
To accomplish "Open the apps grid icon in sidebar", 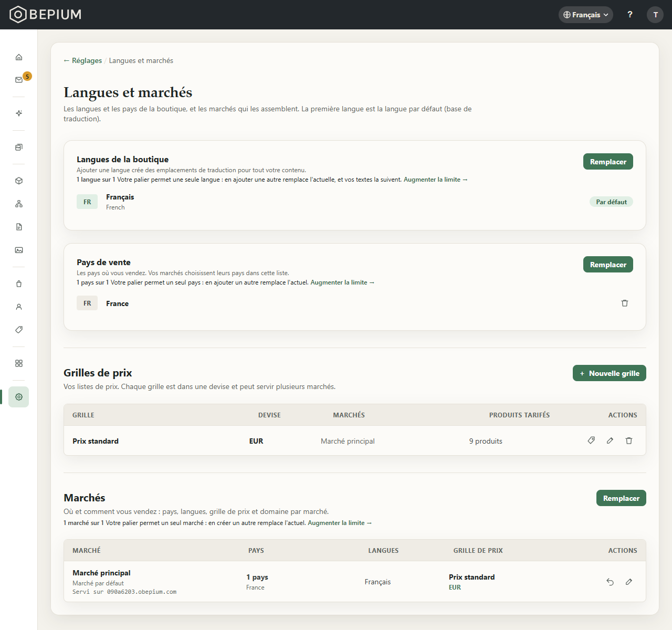I will (x=19, y=363).
